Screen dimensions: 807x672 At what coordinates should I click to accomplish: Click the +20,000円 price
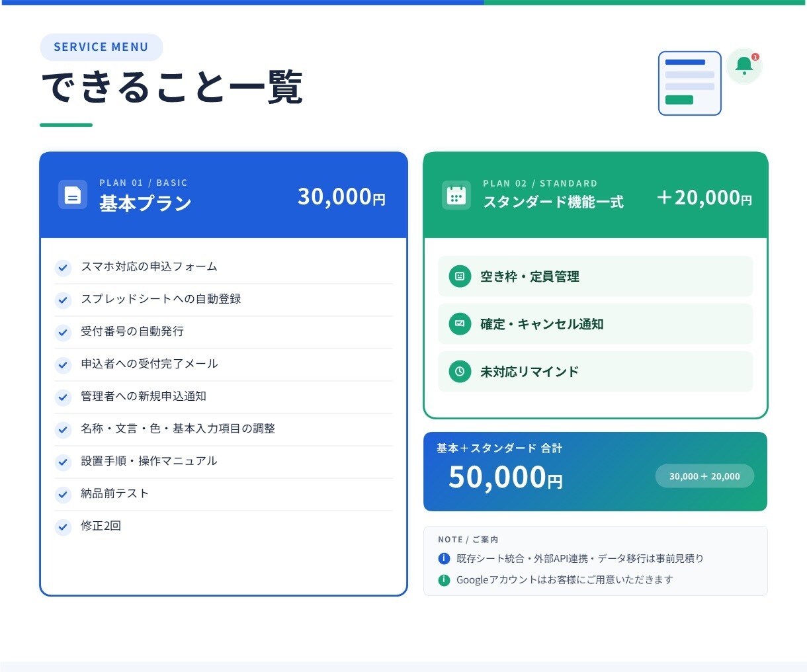[x=704, y=197]
